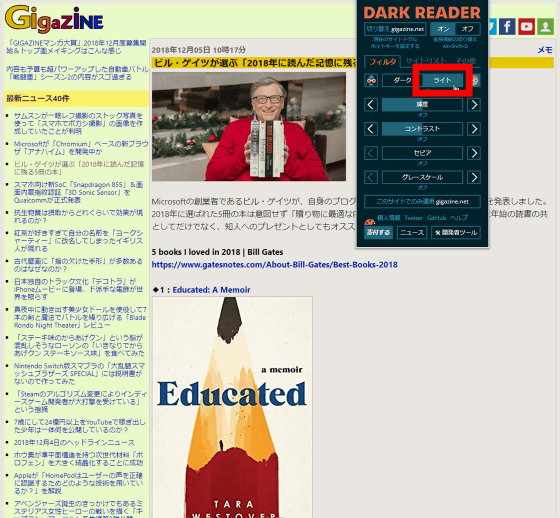
Task: Decrease grayscale with left arrow
Action: pos(371,178)
